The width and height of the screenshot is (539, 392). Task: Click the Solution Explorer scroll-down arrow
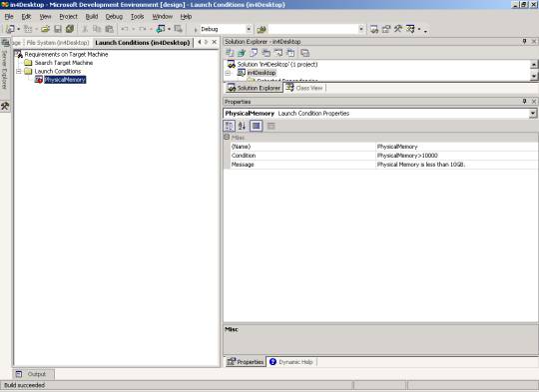(534, 76)
